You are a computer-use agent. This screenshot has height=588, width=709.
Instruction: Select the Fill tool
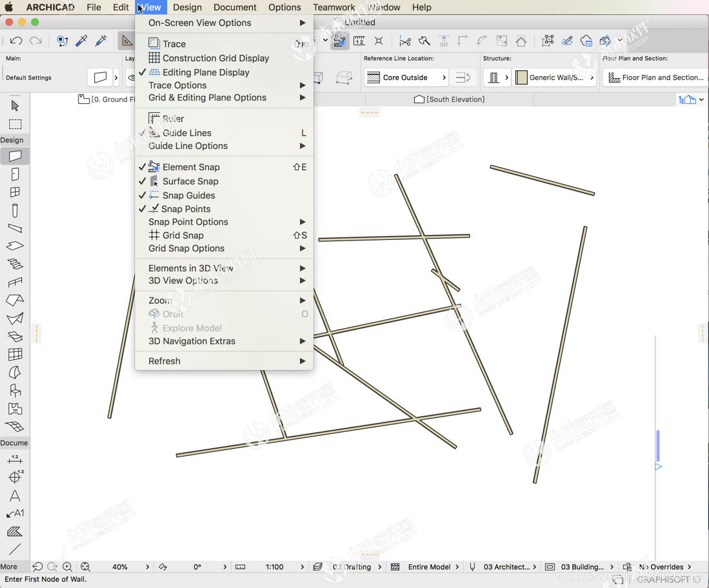(15, 531)
